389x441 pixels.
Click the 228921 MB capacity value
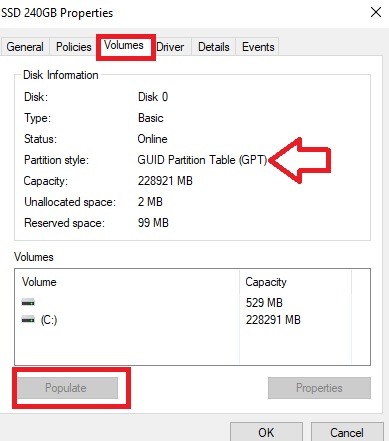[165, 181]
